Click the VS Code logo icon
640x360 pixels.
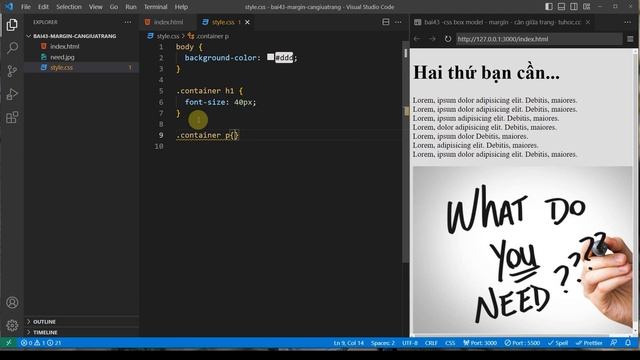pos(9,7)
